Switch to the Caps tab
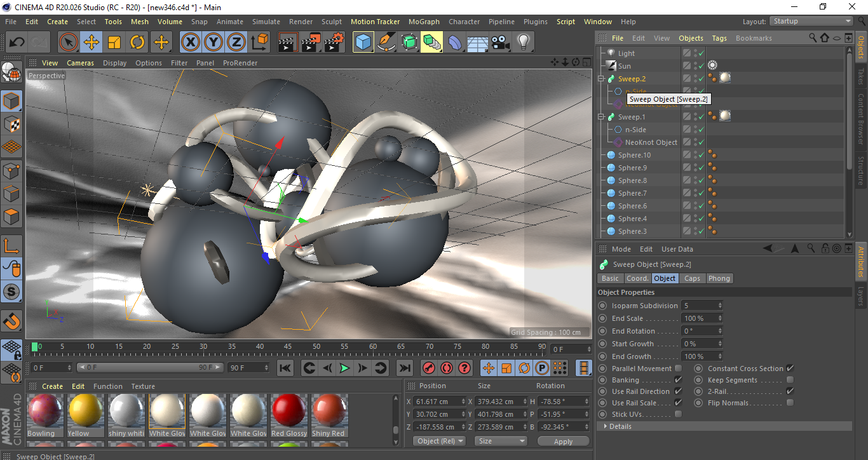The image size is (868, 460). [x=692, y=278]
